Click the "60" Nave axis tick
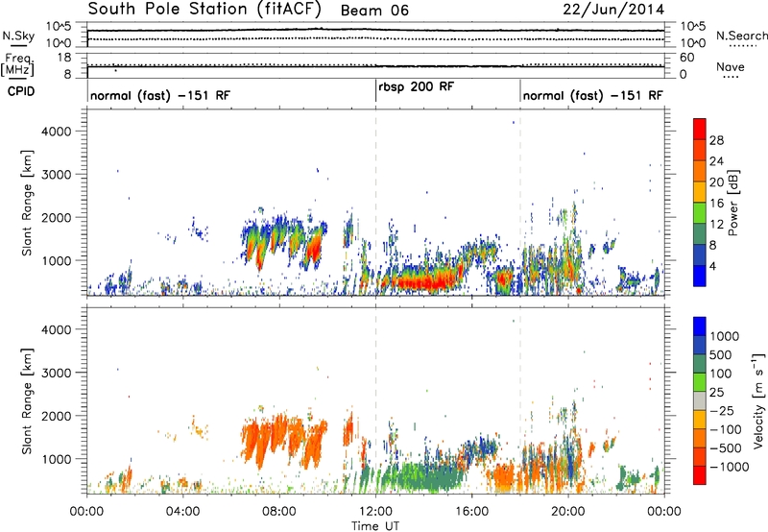Screen dimensions: 768x532 click(687, 58)
